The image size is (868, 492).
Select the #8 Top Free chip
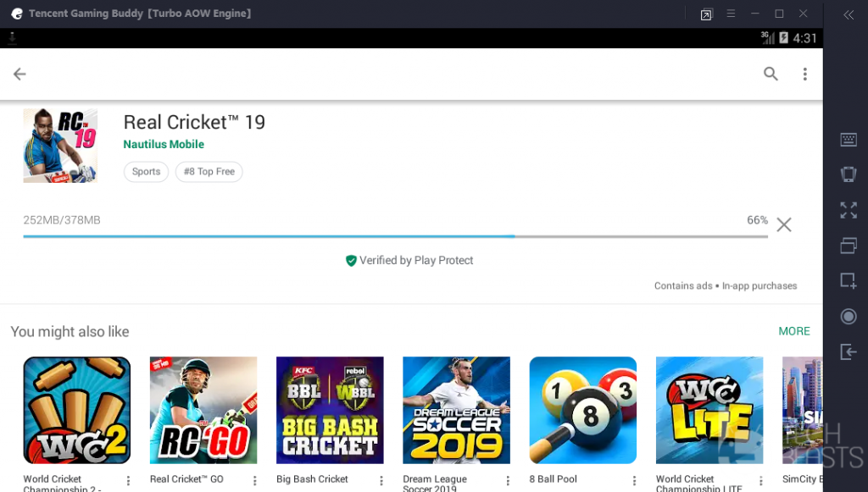click(209, 171)
